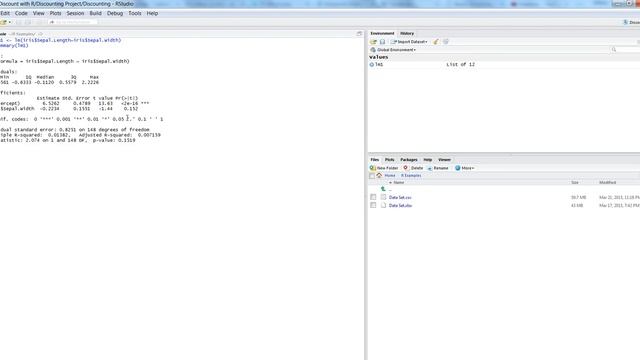640x360 pixels.
Task: Switch to the Plots tab in lower pane
Action: click(x=389, y=160)
